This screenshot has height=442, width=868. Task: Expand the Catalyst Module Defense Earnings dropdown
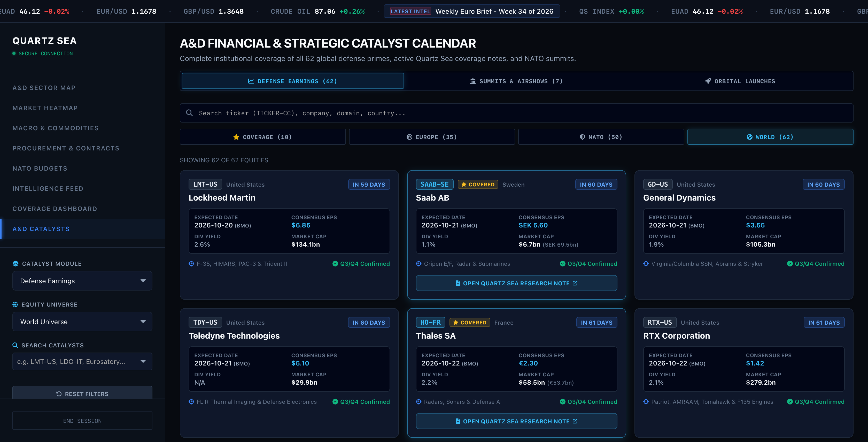pyautogui.click(x=82, y=281)
